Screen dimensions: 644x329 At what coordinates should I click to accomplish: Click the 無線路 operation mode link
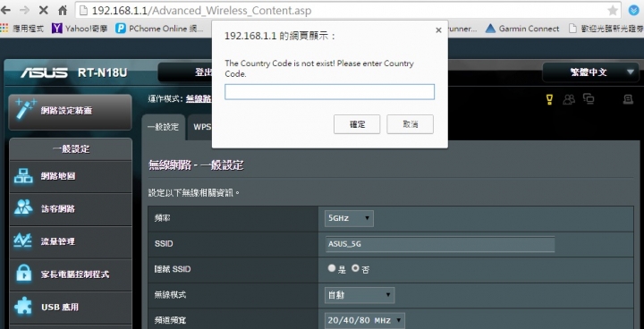(199, 99)
